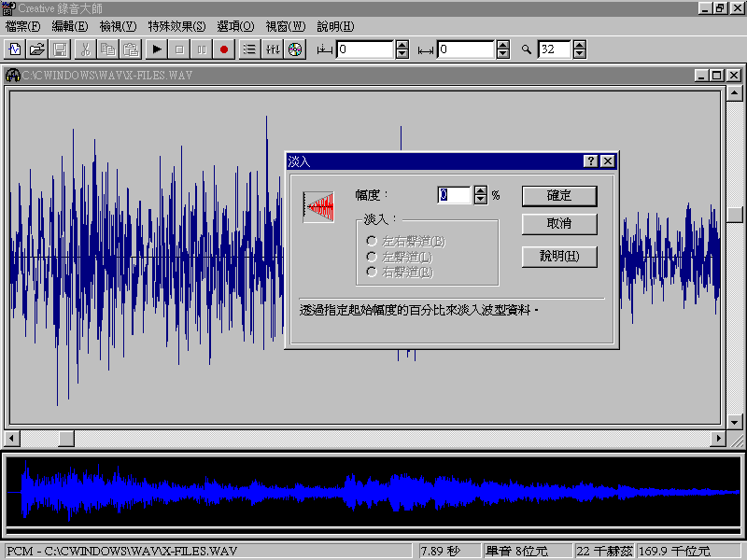Viewport: 747px width, 560px height.
Task: Open the 特殊效果(S) menu
Action: click(176, 26)
